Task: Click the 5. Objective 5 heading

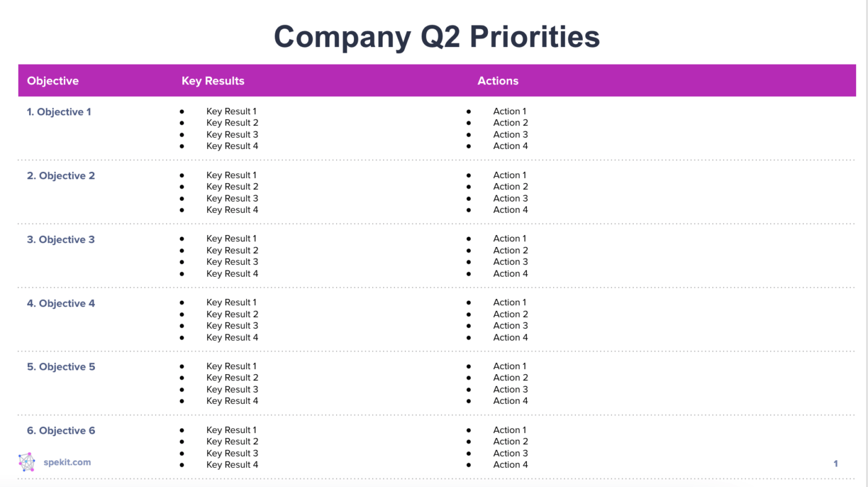Action: (61, 367)
